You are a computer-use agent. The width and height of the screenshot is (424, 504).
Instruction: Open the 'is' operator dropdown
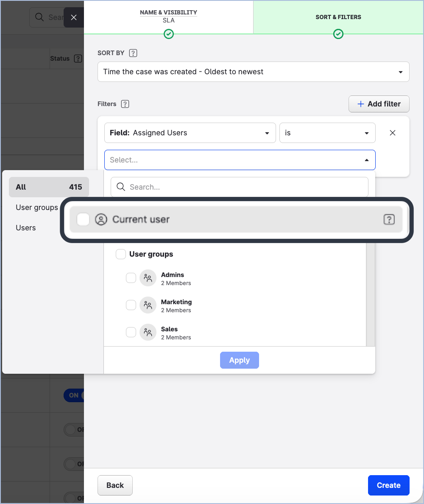pos(327,133)
